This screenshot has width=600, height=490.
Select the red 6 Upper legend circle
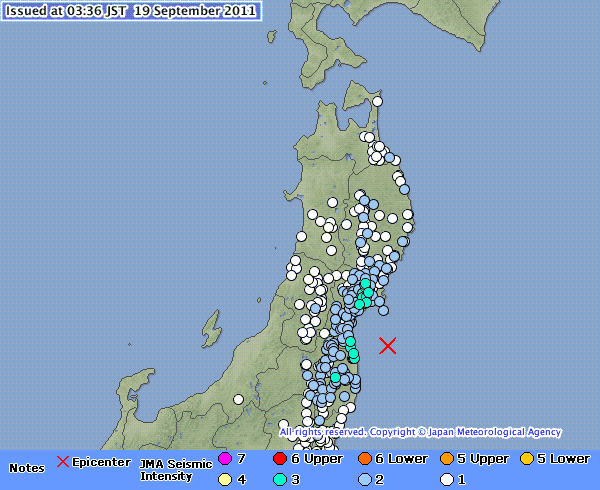(278, 459)
